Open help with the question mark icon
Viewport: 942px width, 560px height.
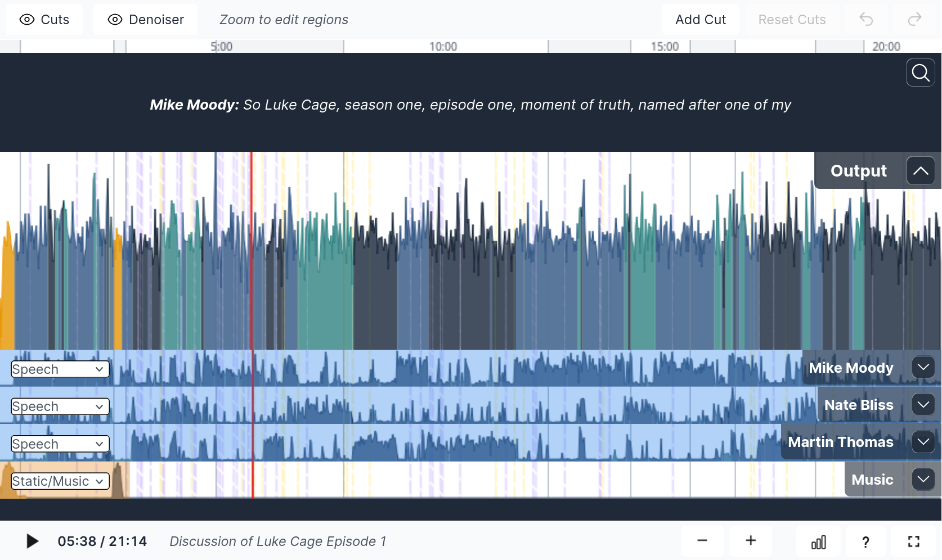pyautogui.click(x=865, y=541)
